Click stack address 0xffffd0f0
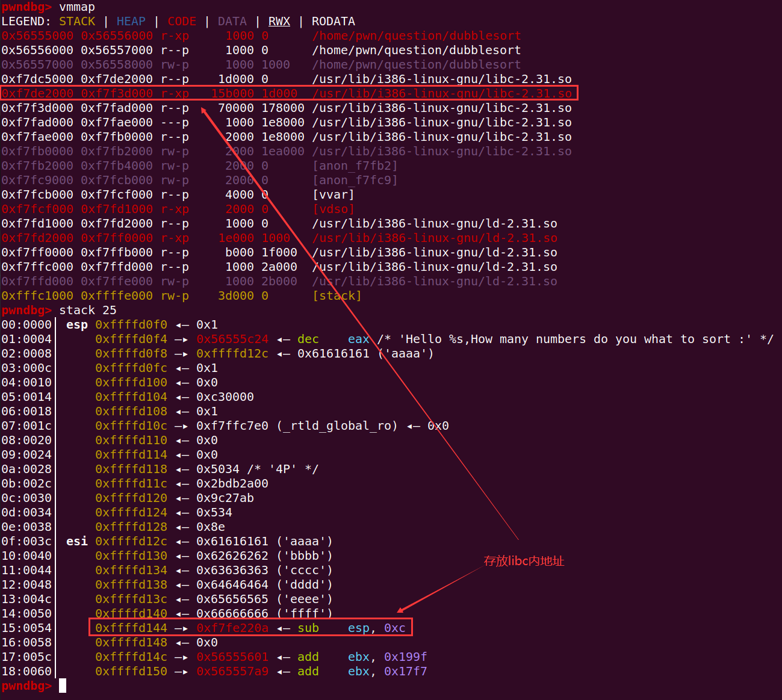This screenshot has height=700, width=782. click(x=131, y=325)
